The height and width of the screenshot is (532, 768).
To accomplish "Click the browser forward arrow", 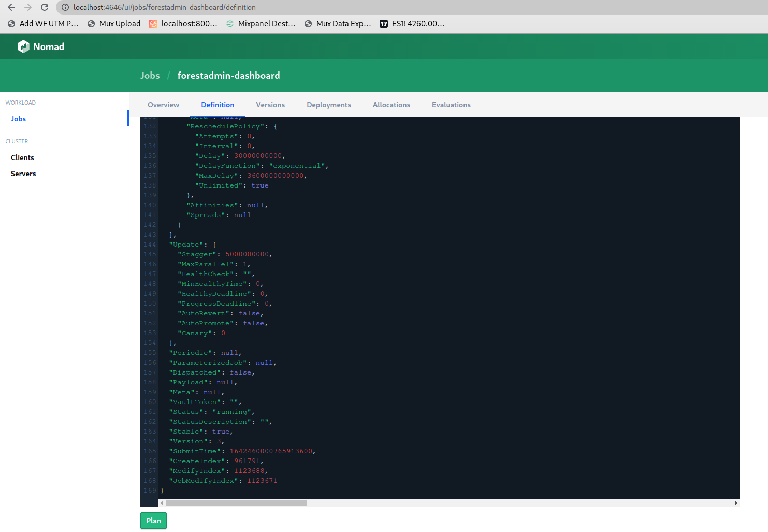I will [28, 7].
